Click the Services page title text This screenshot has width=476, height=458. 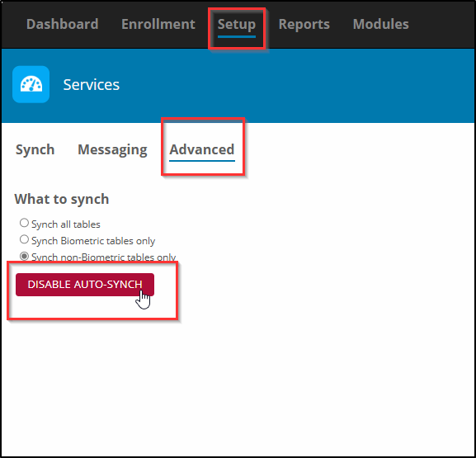click(91, 85)
